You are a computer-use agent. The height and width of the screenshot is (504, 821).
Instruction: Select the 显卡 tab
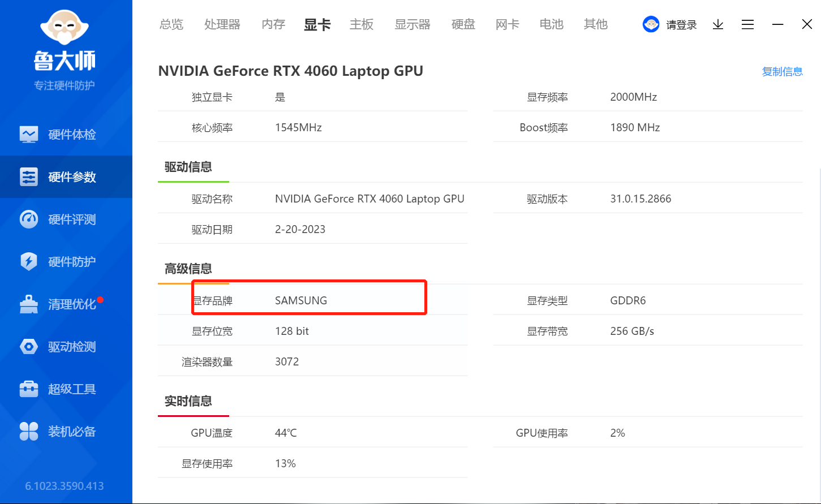pyautogui.click(x=317, y=24)
